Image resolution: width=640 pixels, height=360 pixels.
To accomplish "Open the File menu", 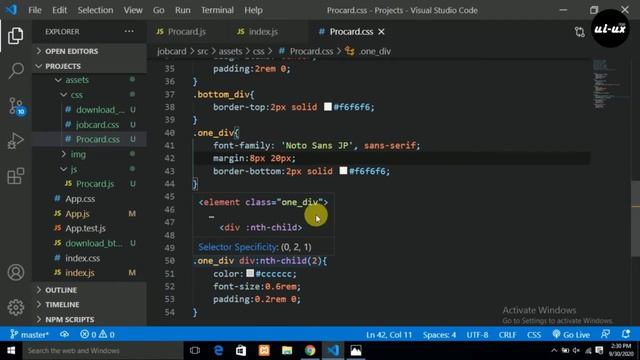I will [x=35, y=10].
